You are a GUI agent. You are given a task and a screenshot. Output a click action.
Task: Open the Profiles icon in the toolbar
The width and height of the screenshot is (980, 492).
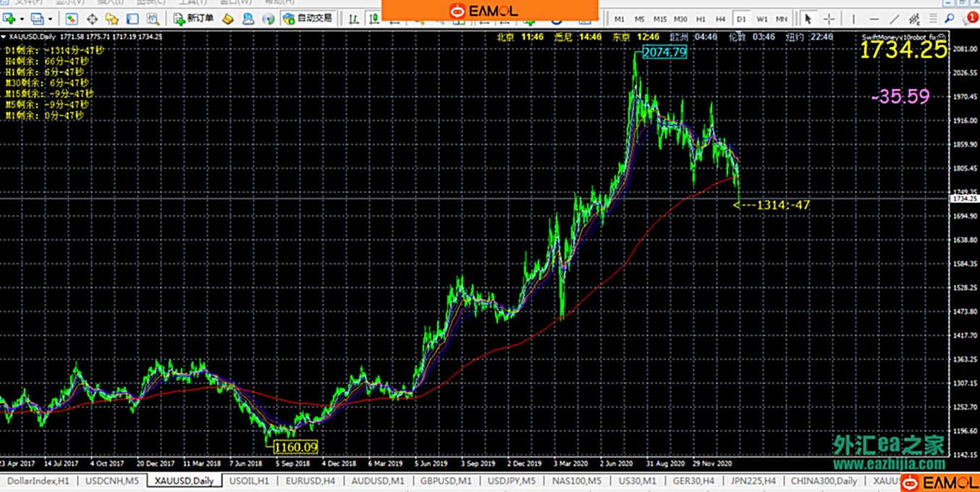pos(37,18)
